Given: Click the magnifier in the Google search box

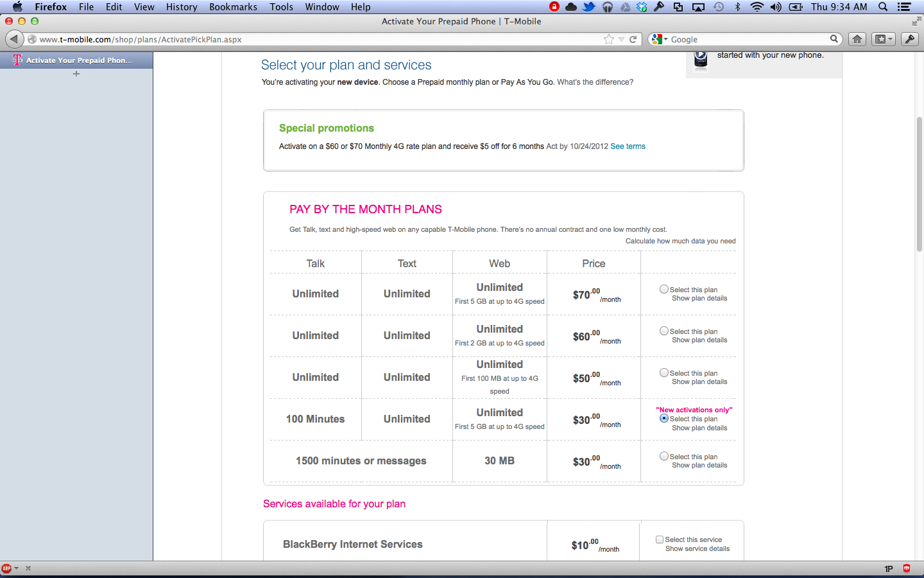Looking at the screenshot, I should [x=834, y=39].
